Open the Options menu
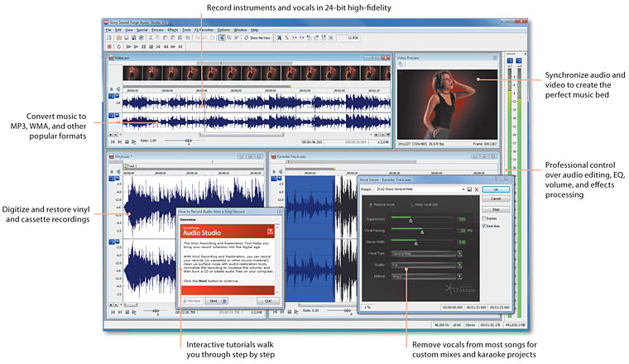 [223, 30]
